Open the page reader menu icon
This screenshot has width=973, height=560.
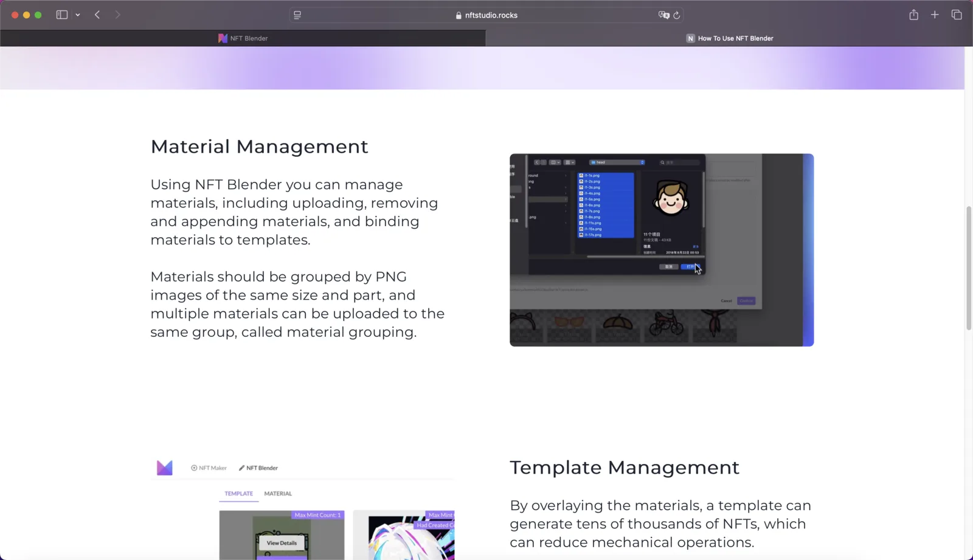tap(297, 15)
